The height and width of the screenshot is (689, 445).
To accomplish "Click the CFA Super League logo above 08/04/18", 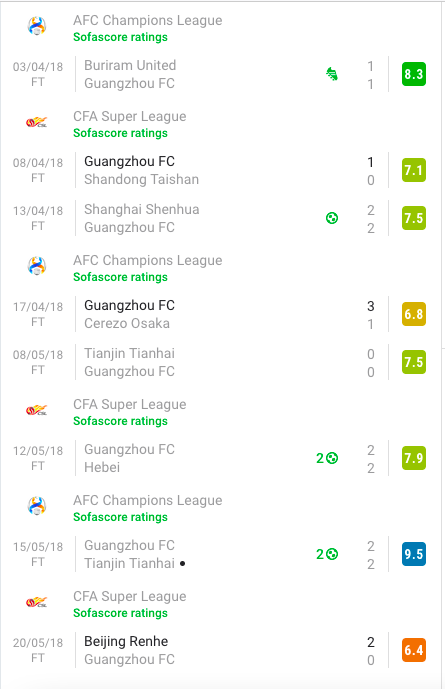I will pos(37,122).
